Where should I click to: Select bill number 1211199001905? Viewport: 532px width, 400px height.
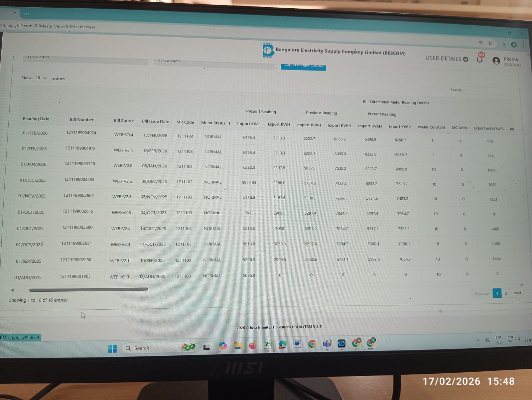pyautogui.click(x=75, y=276)
